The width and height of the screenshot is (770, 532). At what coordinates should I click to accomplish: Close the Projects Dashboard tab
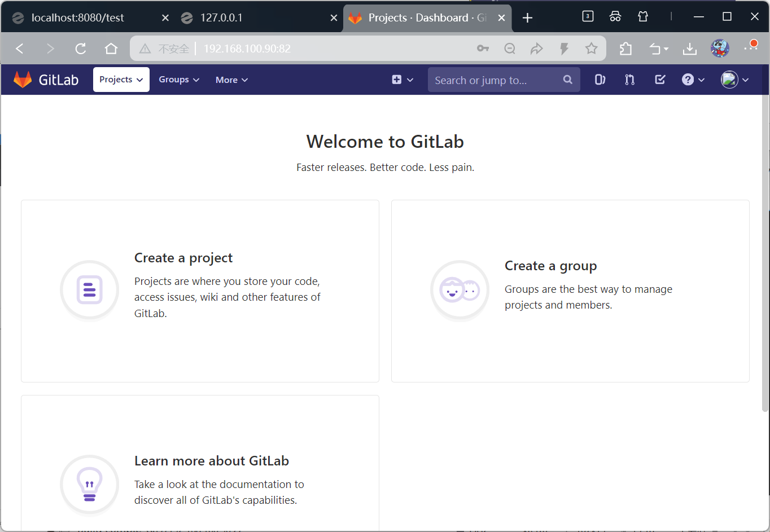tap(501, 18)
